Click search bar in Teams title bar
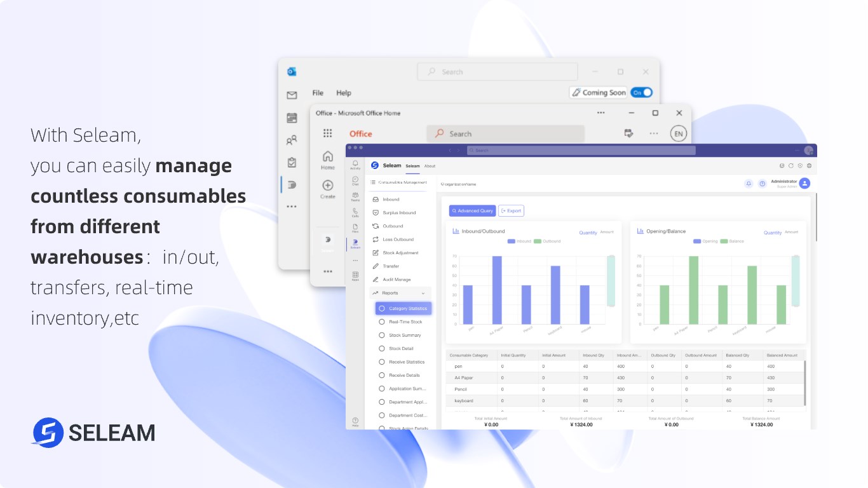 581,151
